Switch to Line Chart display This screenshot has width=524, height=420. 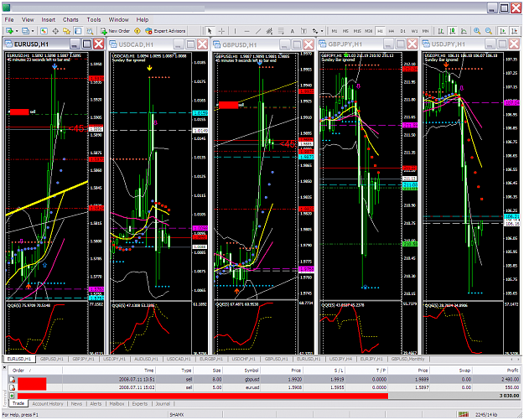pyautogui.click(x=464, y=31)
